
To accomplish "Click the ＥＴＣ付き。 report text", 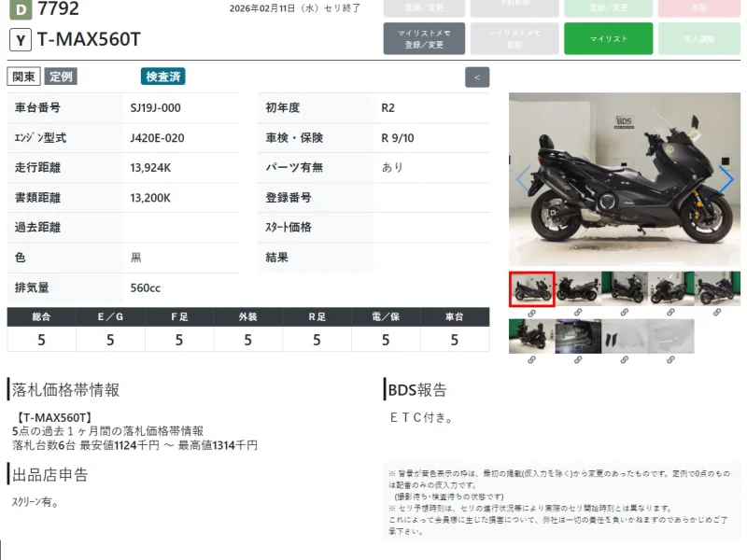I will coord(421,417).
